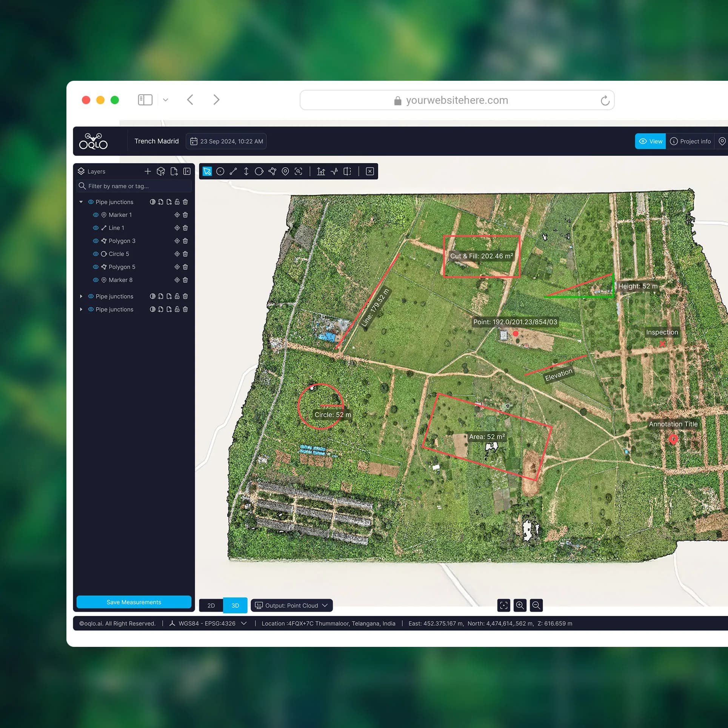Open the elevation profile chart tool

pos(321,171)
